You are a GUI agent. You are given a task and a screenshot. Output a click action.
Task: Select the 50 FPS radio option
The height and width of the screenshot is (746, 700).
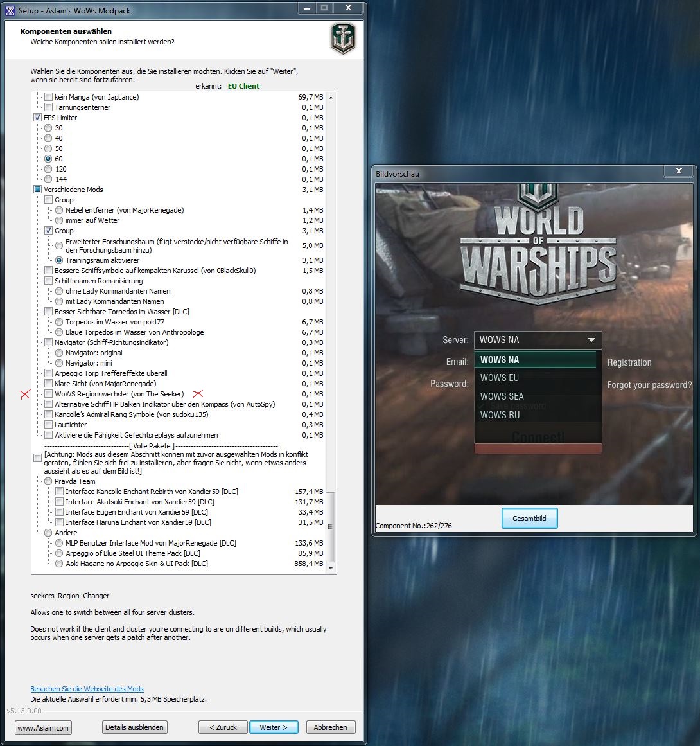click(x=48, y=148)
